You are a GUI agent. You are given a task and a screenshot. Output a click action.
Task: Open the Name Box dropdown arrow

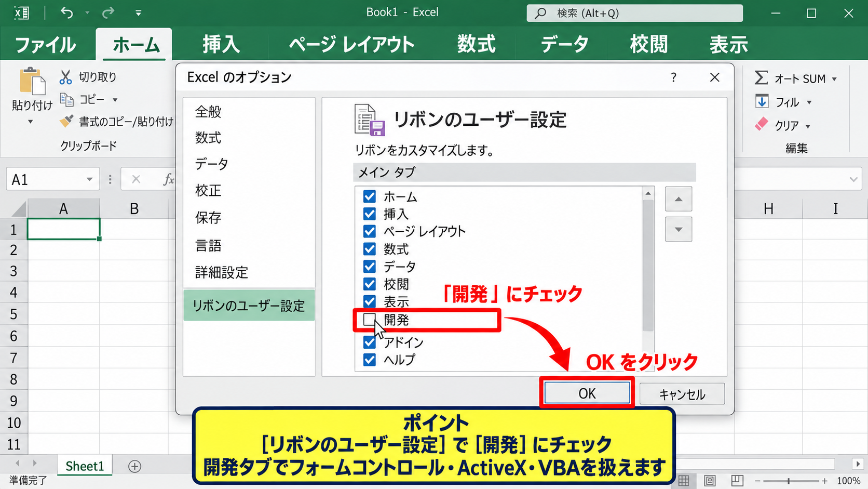click(89, 180)
